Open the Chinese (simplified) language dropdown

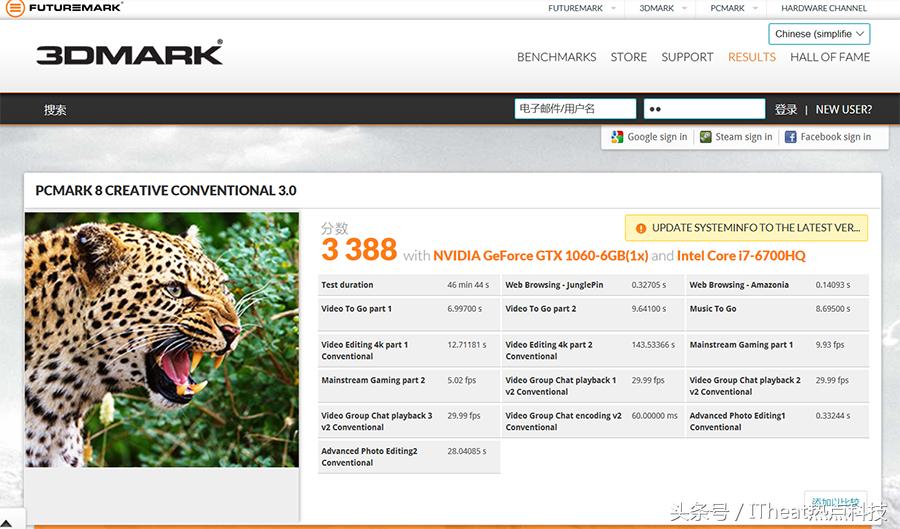point(819,34)
